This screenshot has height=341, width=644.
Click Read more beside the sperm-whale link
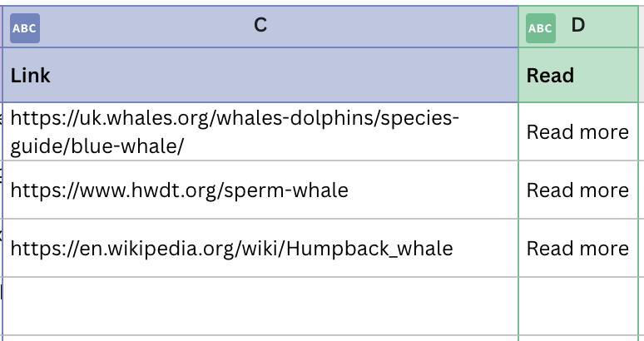pyautogui.click(x=577, y=190)
